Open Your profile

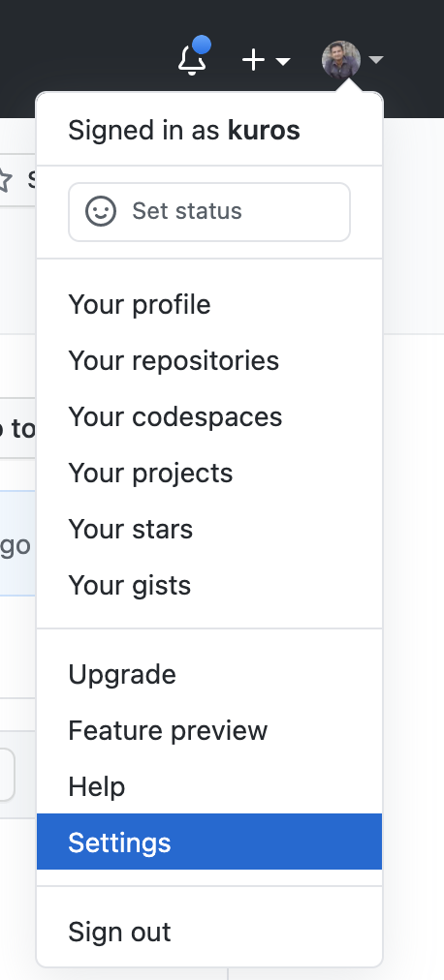(x=209, y=305)
